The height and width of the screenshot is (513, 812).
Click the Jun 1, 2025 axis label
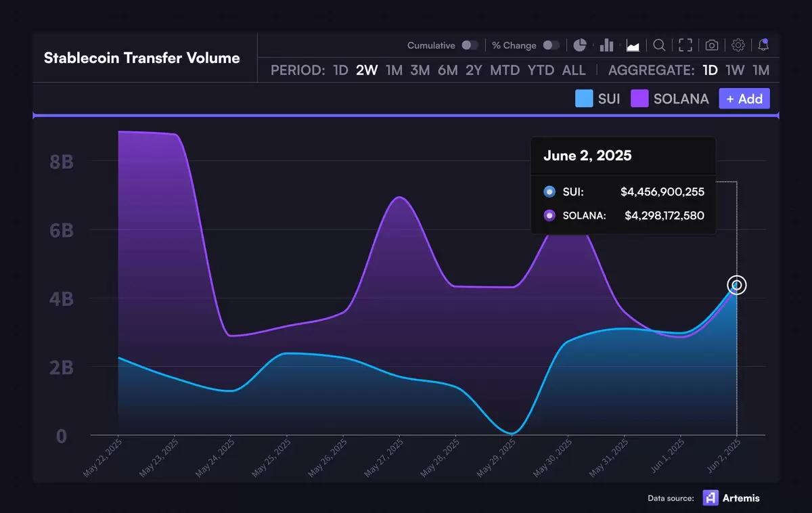pos(667,457)
